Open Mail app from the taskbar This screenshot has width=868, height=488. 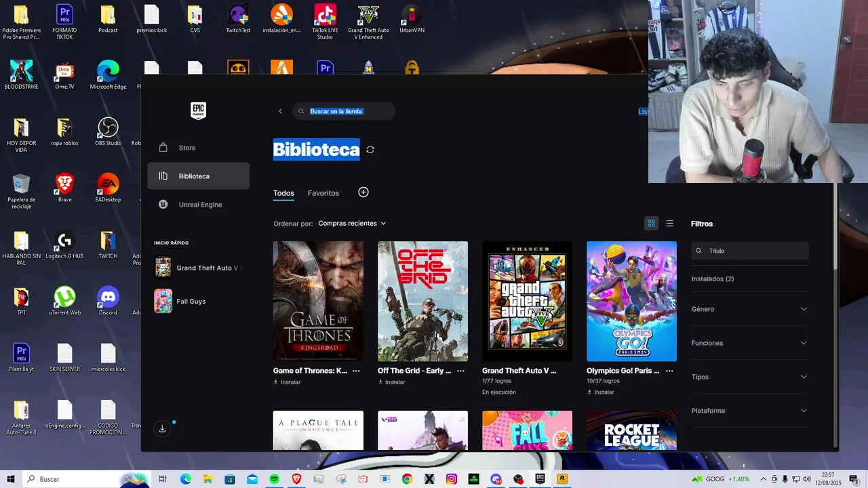tap(252, 479)
